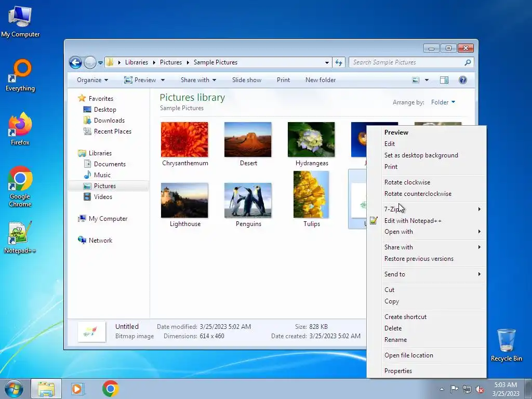Choose Rotate clockwise
This screenshot has width=532, height=399.
click(x=433, y=182)
